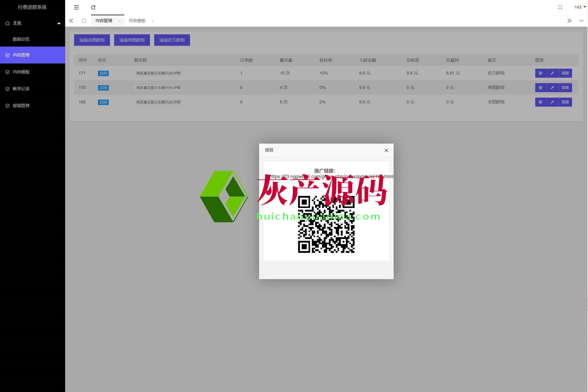The image size is (588, 392).
Task: Open tab options chevron dropdown
Action: (582, 21)
